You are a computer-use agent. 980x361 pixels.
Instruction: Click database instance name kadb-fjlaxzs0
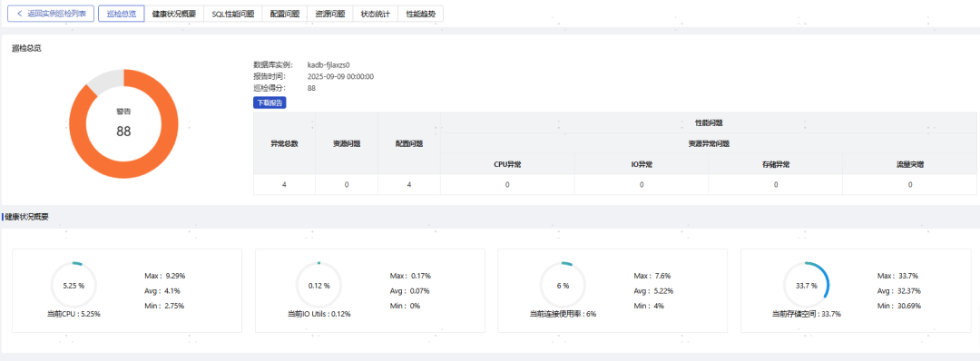coord(328,64)
